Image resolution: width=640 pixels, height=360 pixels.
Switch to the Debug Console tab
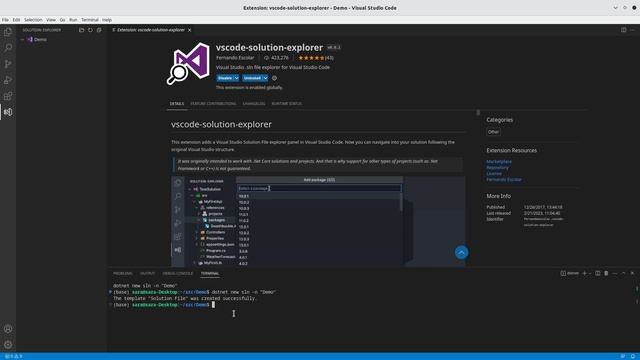point(178,273)
